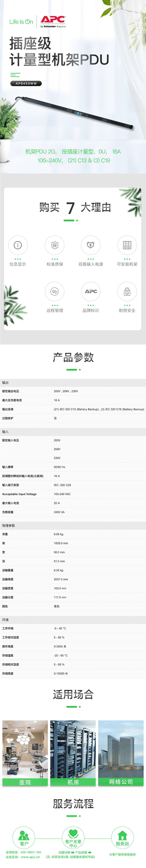Click the Life Is On logo
The image size is (146, 868).
click(21, 22)
